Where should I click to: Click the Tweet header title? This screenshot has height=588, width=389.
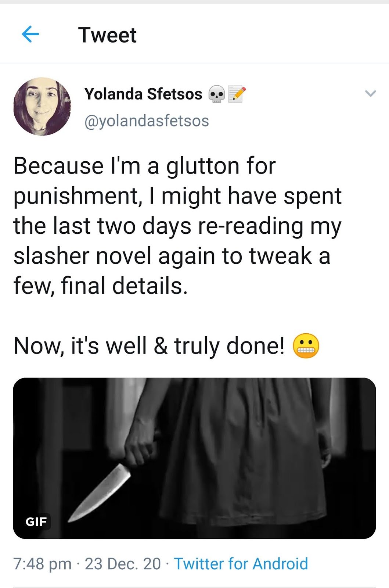pos(107,35)
